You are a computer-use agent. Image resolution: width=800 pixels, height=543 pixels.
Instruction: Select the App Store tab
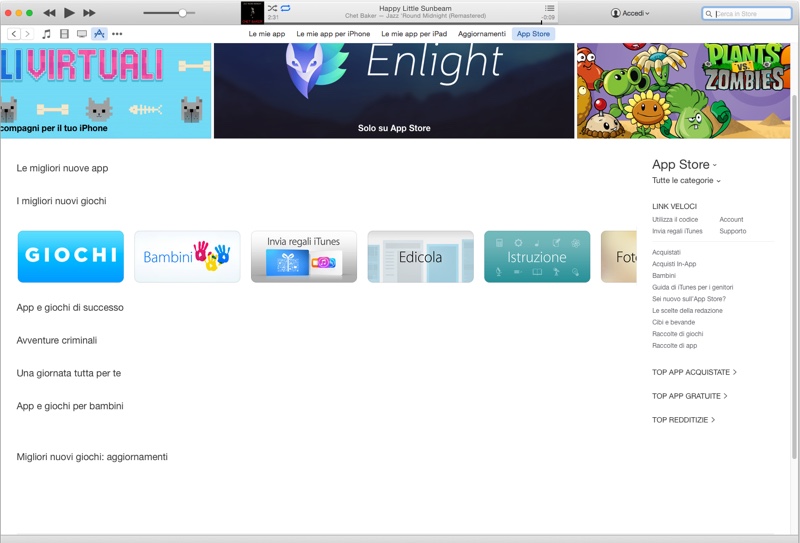tap(533, 34)
